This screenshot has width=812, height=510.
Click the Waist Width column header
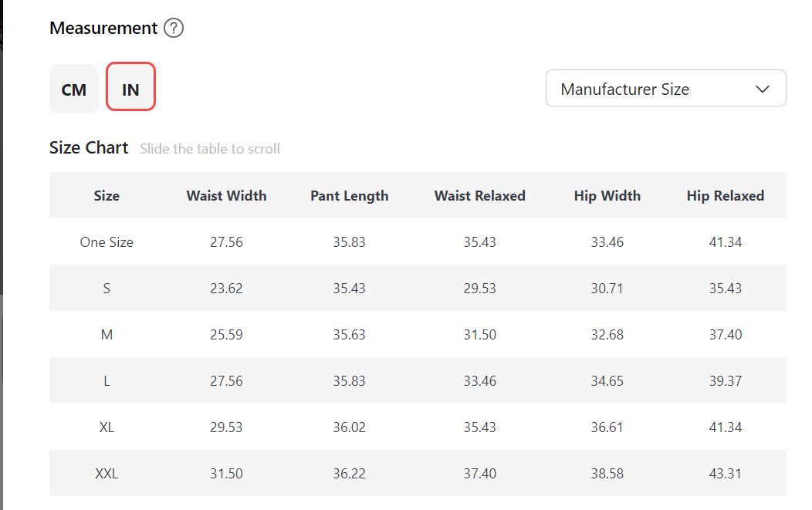[x=226, y=196]
